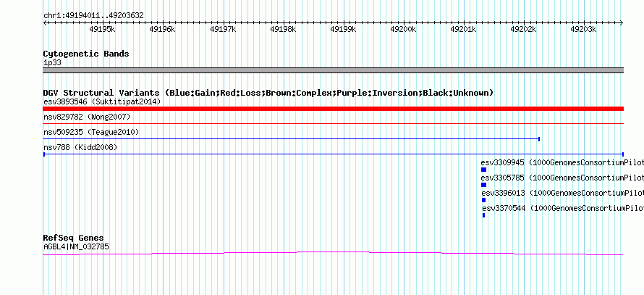Click the magenta AGBL4 gene intron line
644x295 pixels.
coord(333,254)
